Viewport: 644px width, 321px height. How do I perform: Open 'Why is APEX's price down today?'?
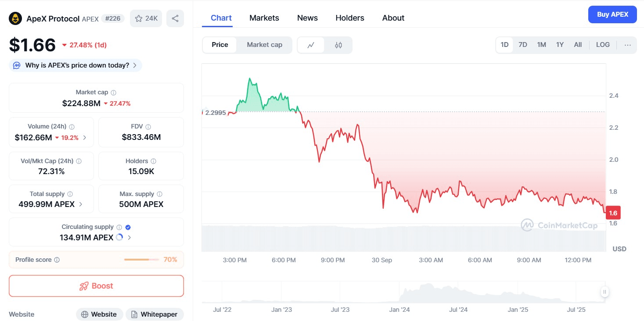(76, 65)
